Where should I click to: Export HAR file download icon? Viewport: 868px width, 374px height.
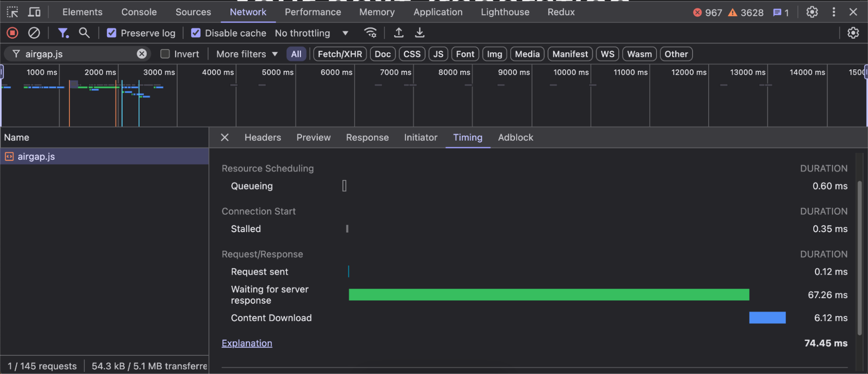(x=419, y=33)
